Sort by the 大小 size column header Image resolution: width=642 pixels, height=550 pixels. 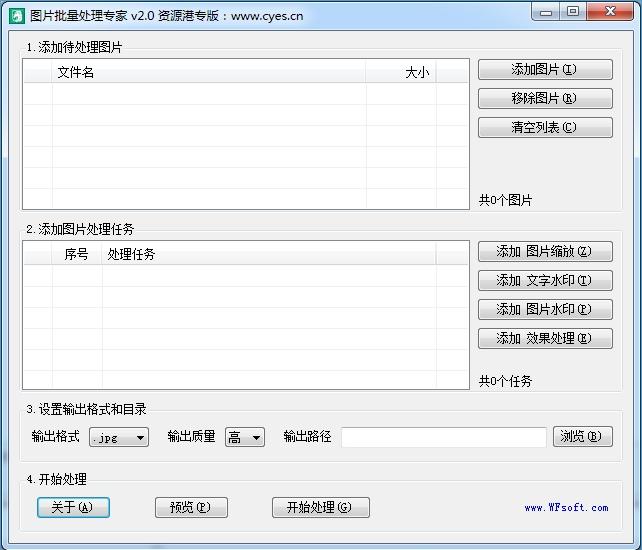pyautogui.click(x=402, y=72)
